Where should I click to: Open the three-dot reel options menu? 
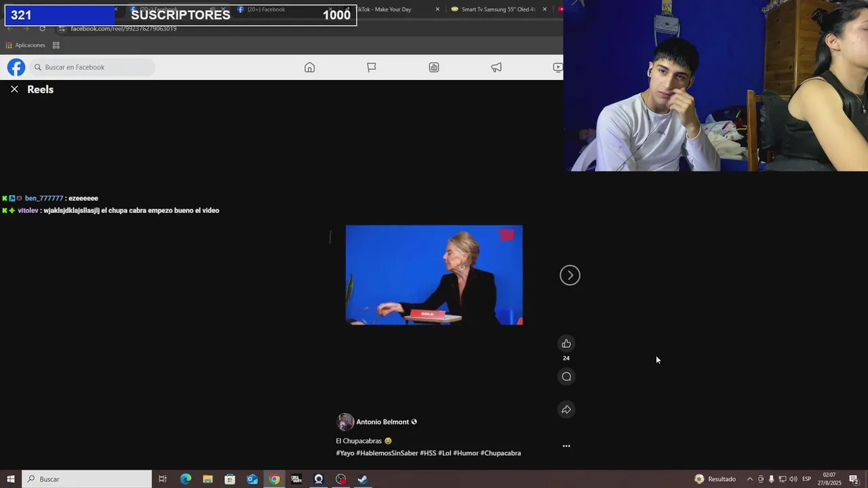coord(566,446)
